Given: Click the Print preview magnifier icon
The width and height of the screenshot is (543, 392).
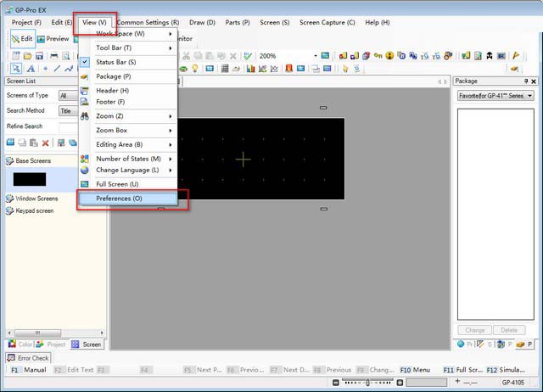Looking at the screenshot, I should pos(66,55).
